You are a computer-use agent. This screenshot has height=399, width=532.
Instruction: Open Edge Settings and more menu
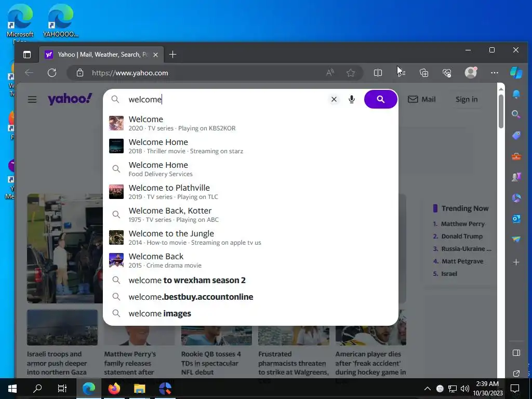click(x=495, y=73)
